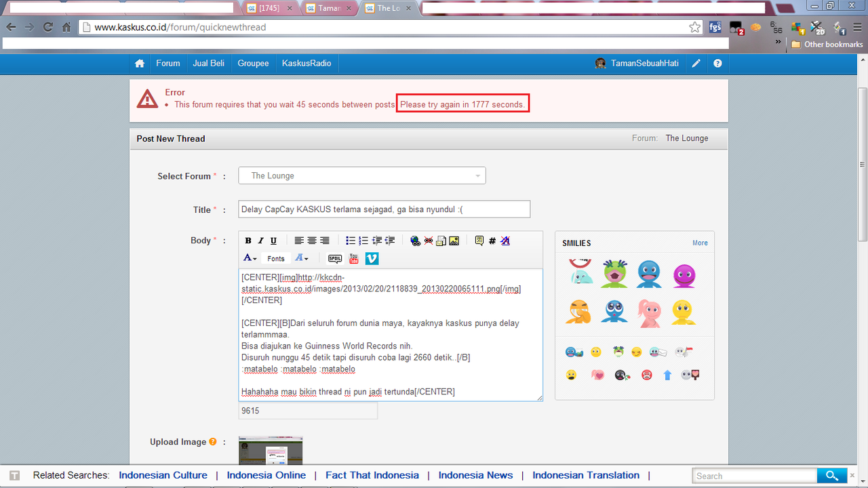This screenshot has width=868, height=488.
Task: Click the pencil create-post icon
Action: pos(696,63)
